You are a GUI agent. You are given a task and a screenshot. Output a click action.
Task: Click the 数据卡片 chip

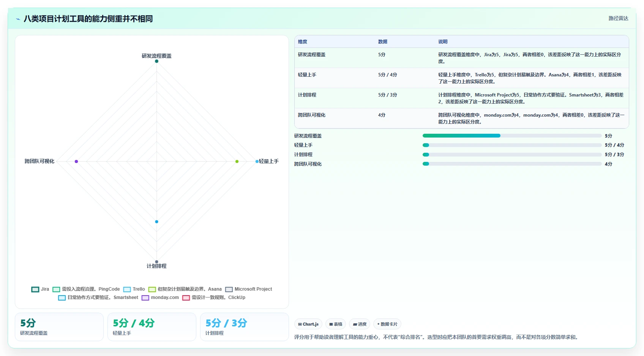coord(387,324)
